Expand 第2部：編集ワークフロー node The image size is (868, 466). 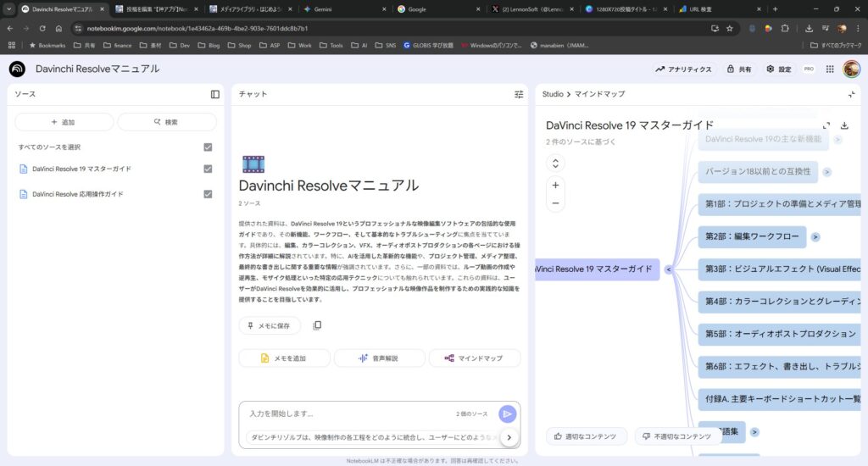(x=815, y=237)
